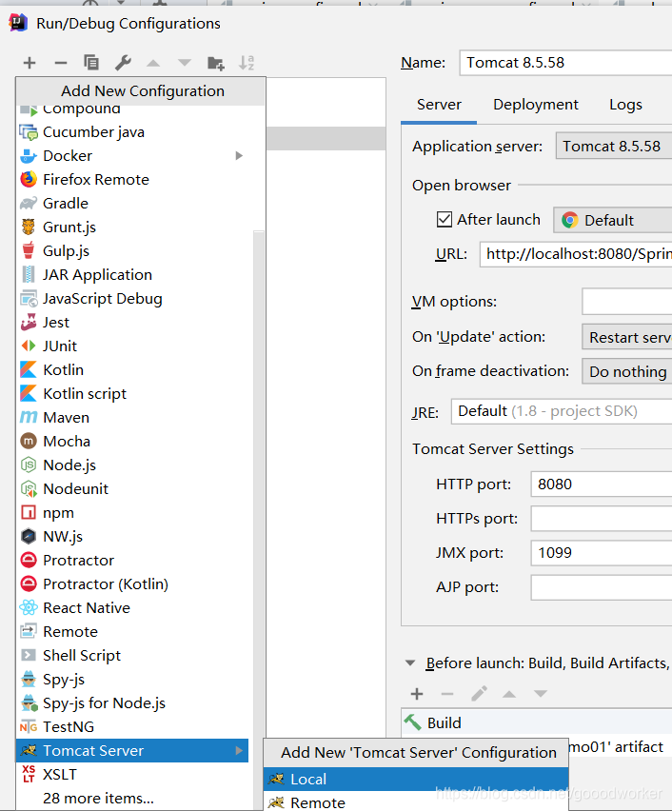Click the Move Down arrow in configurations toolbar

pos(184,63)
